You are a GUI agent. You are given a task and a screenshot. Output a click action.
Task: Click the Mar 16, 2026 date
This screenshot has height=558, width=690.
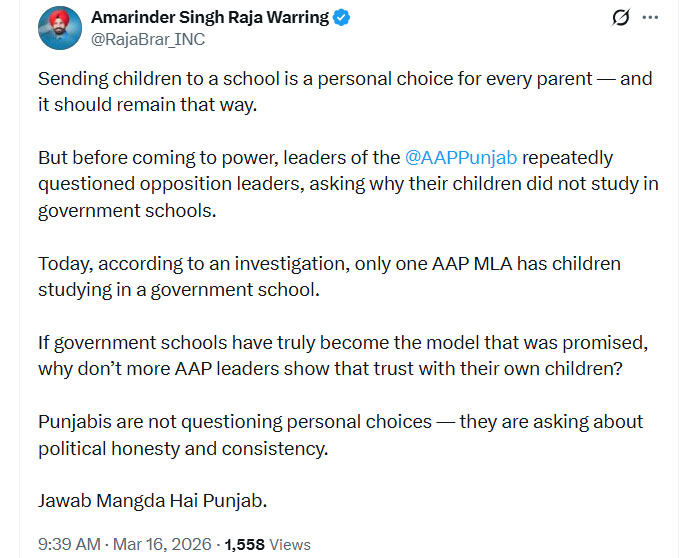coord(161,545)
